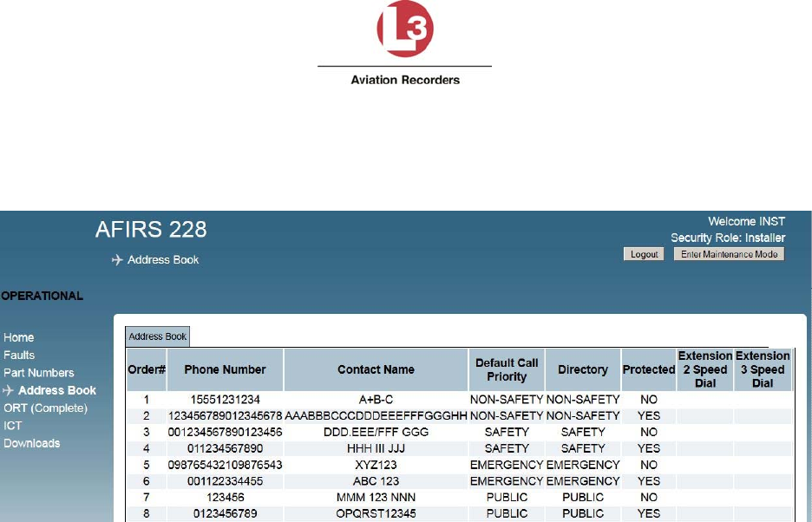
Task: Select contact MMM 123 NNN
Action: click(x=376, y=497)
